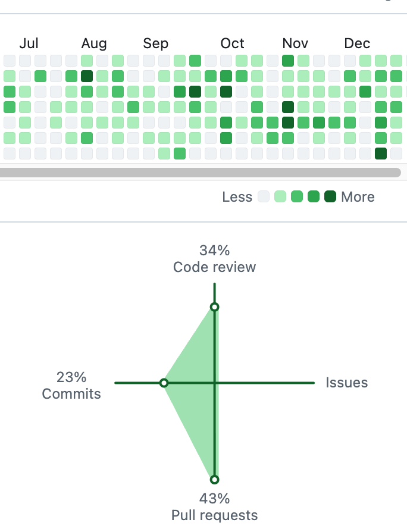Select the dark green contribution cell under Oct
Viewport: 407px width, 532px height.
pyautogui.click(x=226, y=91)
